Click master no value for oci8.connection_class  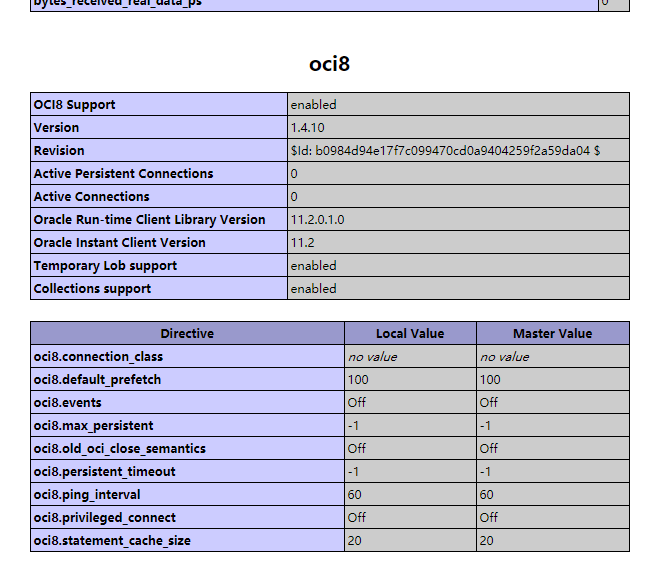pos(505,357)
